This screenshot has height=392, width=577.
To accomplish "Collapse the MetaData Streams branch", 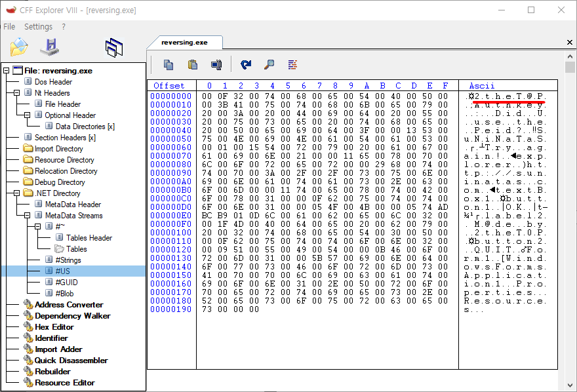I will click(x=28, y=216).
